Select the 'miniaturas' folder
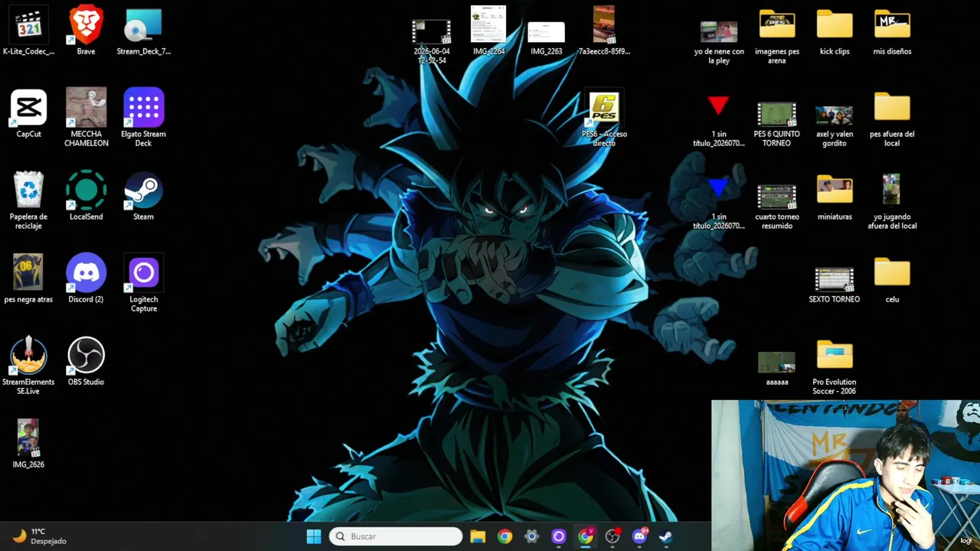The image size is (980, 551). pyautogui.click(x=835, y=199)
